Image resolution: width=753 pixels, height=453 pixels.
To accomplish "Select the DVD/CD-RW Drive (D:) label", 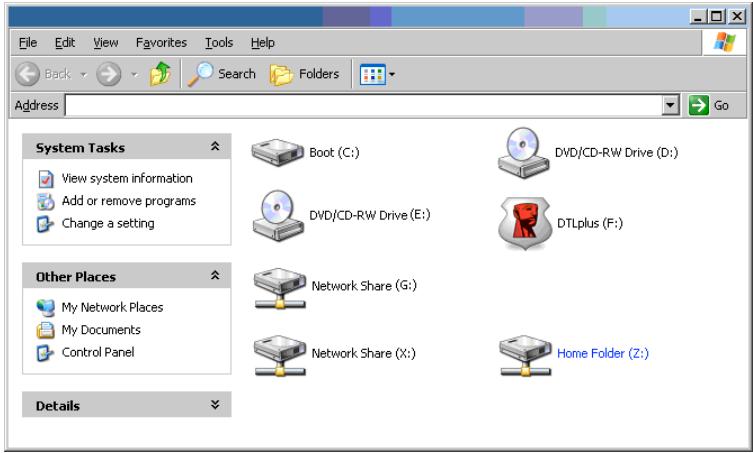I will click(x=616, y=152).
